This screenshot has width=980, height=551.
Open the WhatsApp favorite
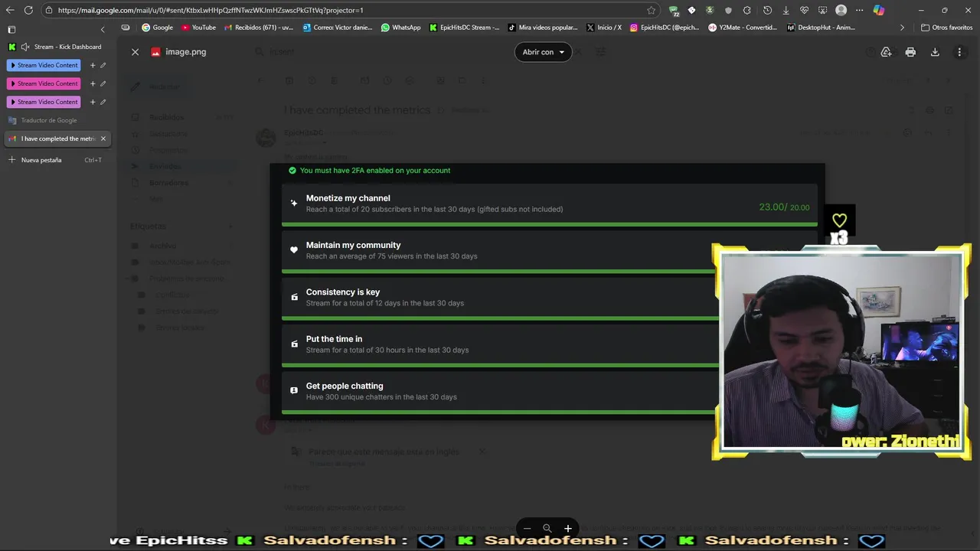pyautogui.click(x=401, y=28)
